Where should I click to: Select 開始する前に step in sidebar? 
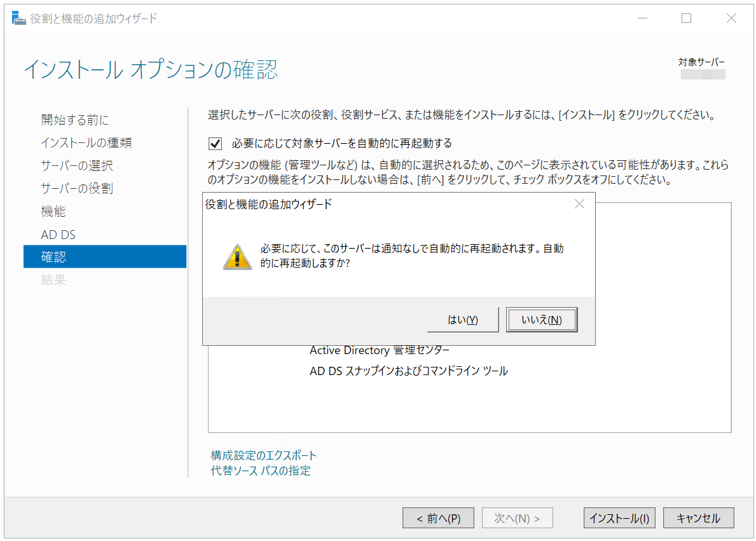click(75, 120)
